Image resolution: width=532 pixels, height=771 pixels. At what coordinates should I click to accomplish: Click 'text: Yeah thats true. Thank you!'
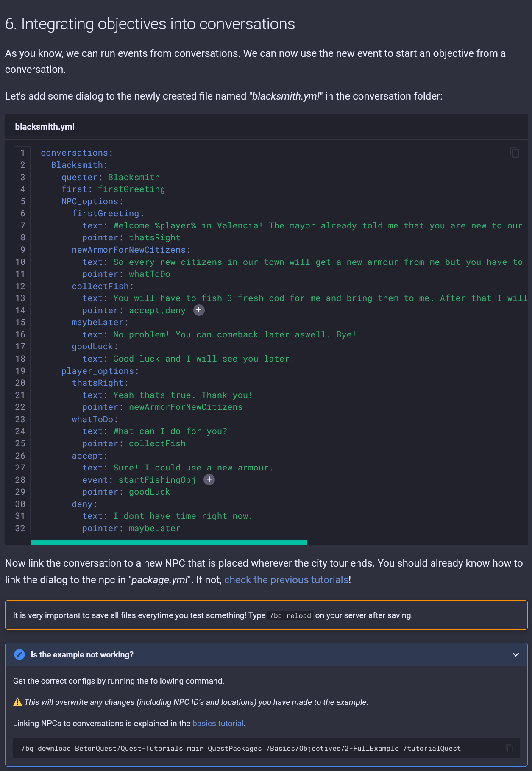click(x=167, y=395)
